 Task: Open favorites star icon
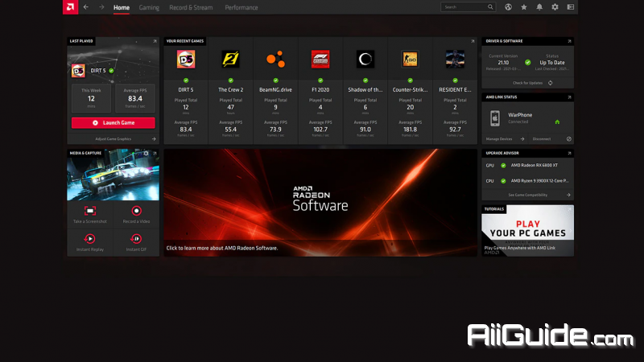[x=524, y=7]
